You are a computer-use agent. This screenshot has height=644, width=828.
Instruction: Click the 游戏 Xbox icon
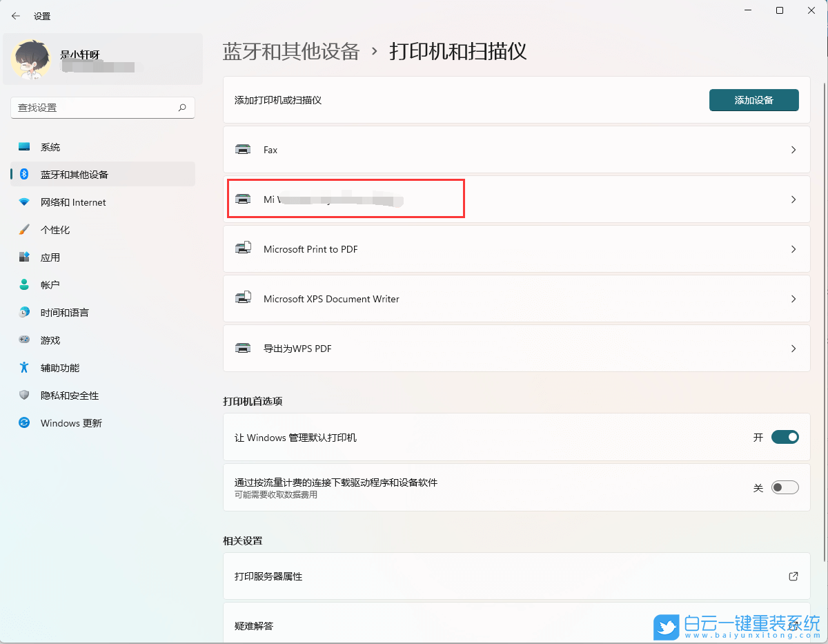click(x=24, y=340)
